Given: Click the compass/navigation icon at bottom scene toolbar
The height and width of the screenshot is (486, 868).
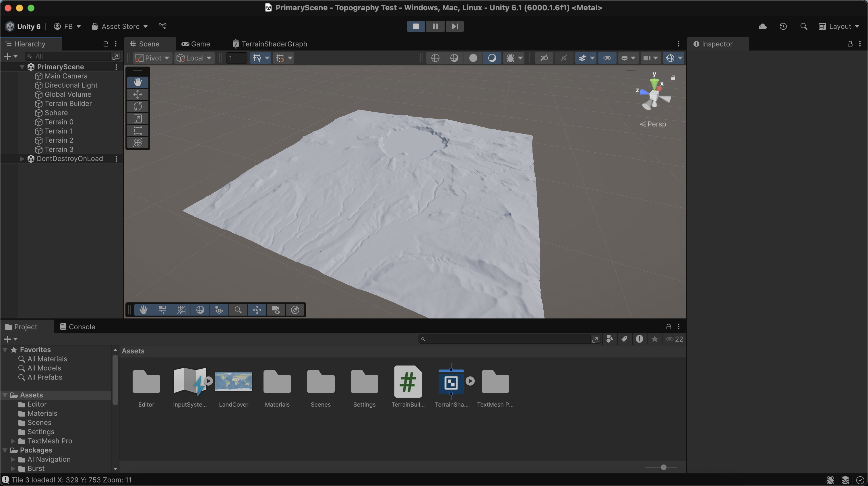Looking at the screenshot, I should coord(295,310).
